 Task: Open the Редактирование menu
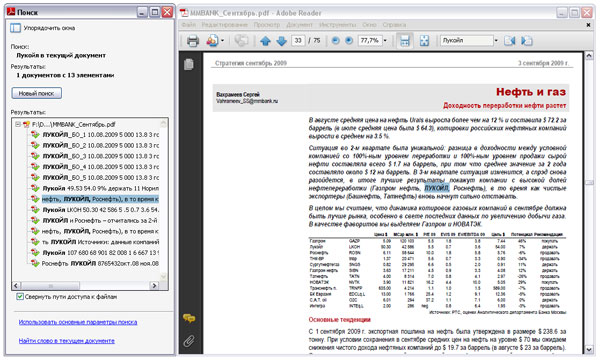225,25
